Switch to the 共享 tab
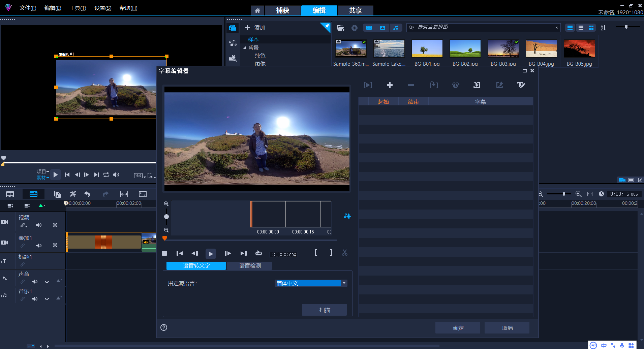 click(355, 10)
